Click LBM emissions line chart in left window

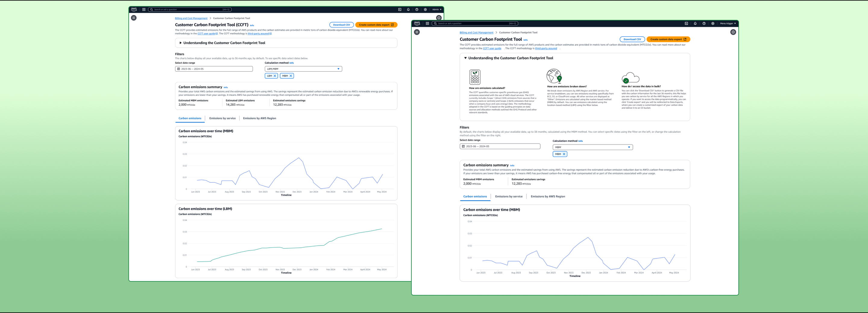tap(289, 245)
